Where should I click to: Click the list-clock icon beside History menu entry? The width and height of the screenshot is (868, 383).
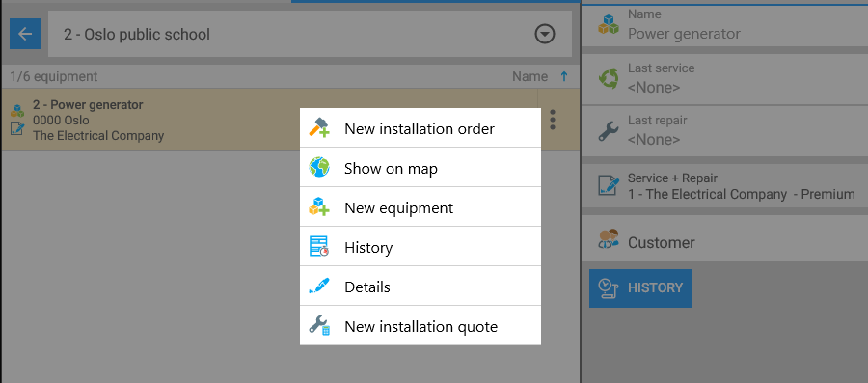pos(319,246)
